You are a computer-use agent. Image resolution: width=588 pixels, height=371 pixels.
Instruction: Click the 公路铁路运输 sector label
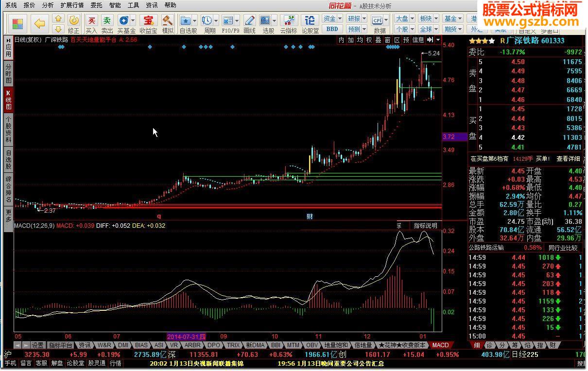pyautogui.click(x=486, y=248)
